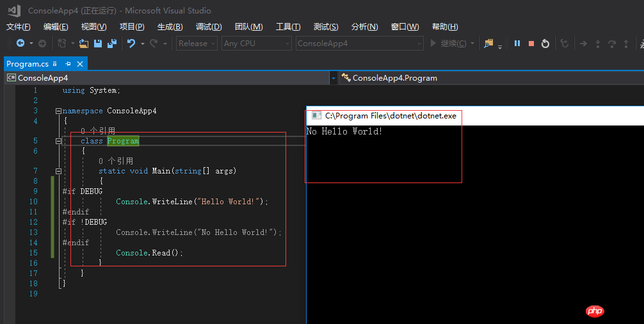Stop debugging with red square icon
Screen dimensions: 644x324
pyautogui.click(x=531, y=43)
